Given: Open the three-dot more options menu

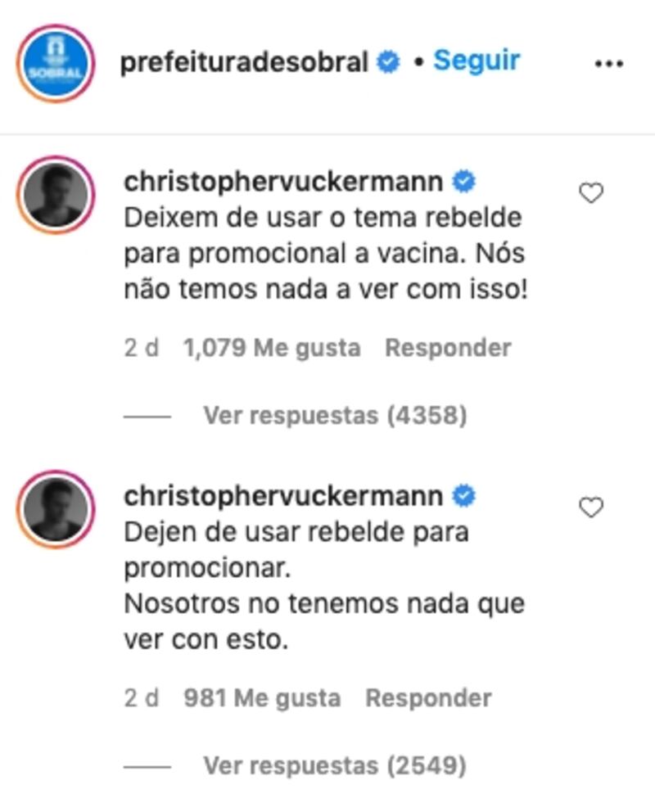Looking at the screenshot, I should [609, 64].
